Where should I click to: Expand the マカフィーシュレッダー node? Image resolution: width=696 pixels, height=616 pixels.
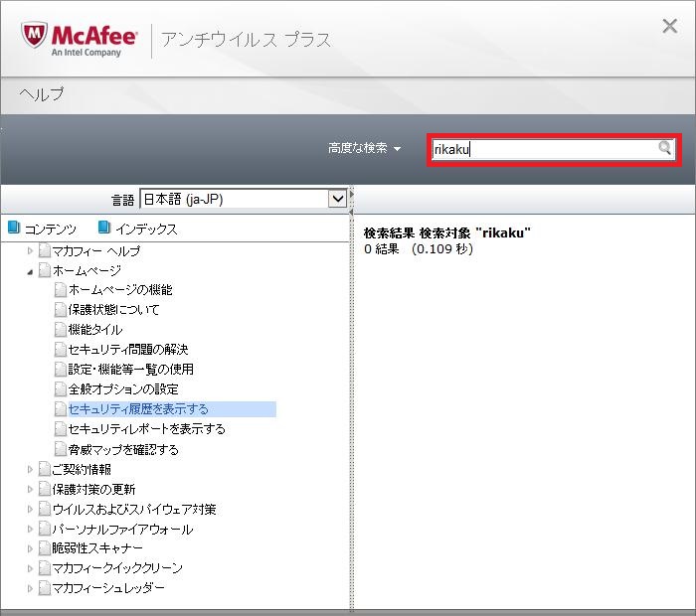[x=30, y=588]
